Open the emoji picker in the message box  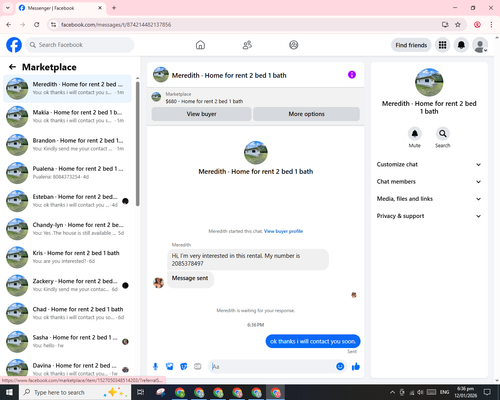[x=340, y=367]
